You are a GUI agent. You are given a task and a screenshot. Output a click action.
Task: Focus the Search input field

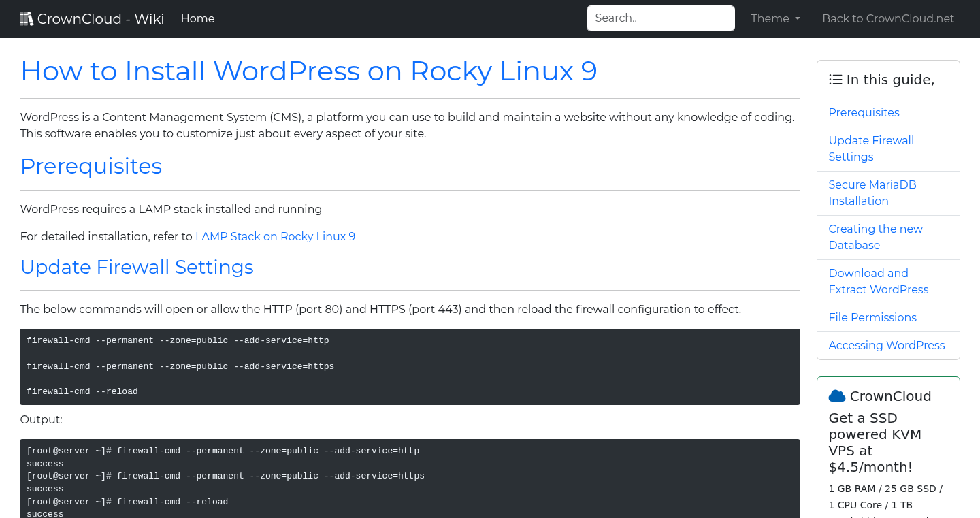(x=661, y=18)
